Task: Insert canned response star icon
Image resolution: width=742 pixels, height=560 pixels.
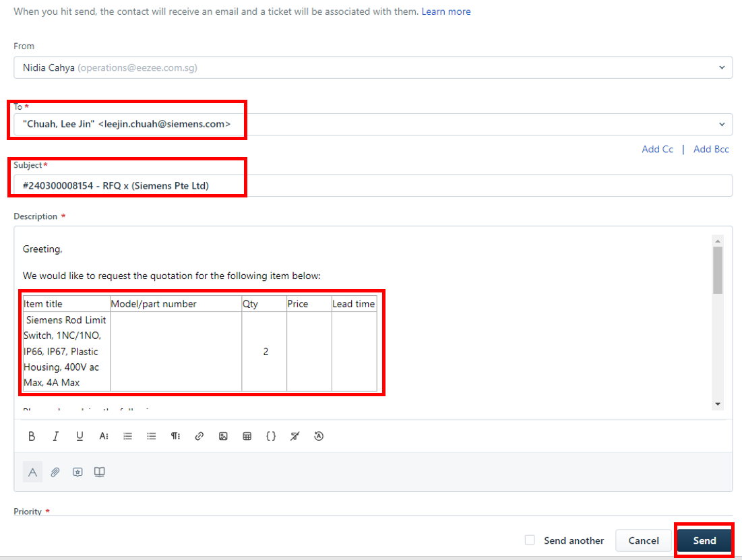Action: click(78, 472)
